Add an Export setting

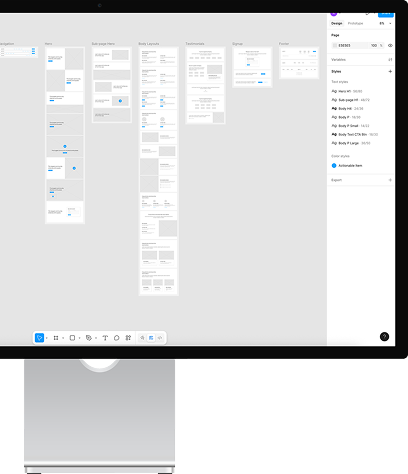click(390, 180)
